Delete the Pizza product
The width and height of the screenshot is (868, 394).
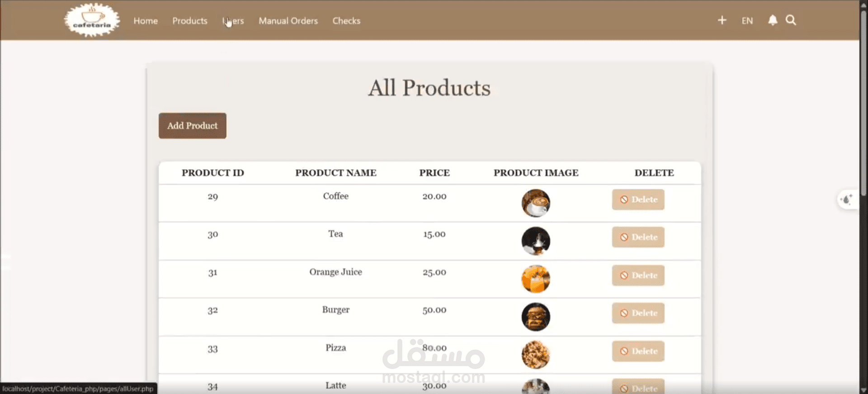click(638, 351)
